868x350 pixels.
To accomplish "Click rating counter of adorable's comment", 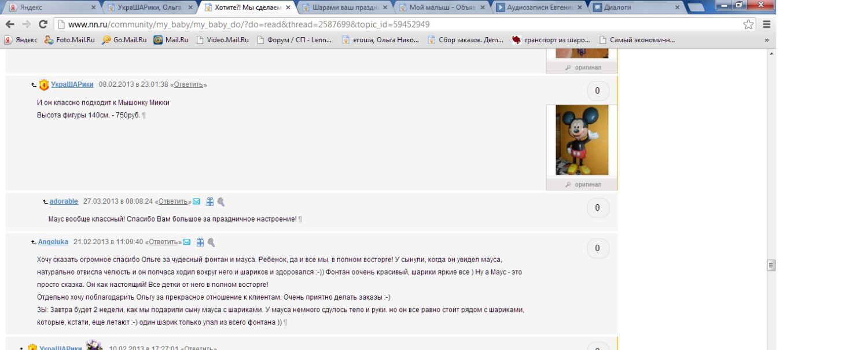I will 598,208.
